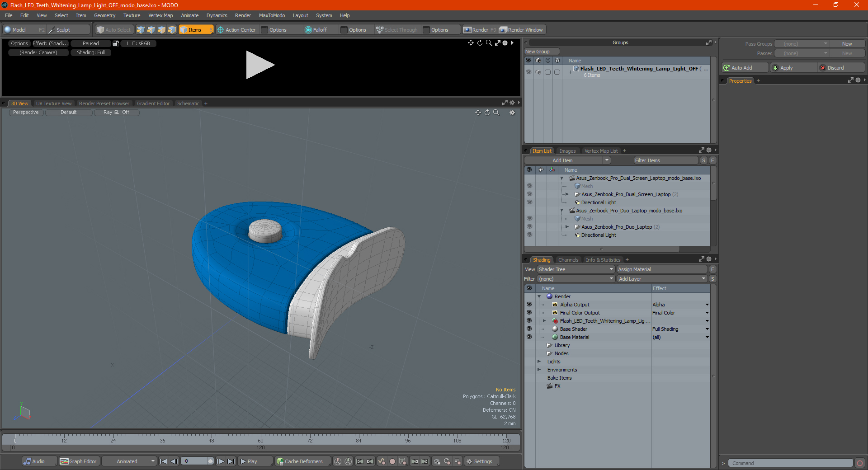The width and height of the screenshot is (868, 470).
Task: Expand the Asus_Zenbook_Pro_Duo_Laptop item
Action: (x=567, y=227)
